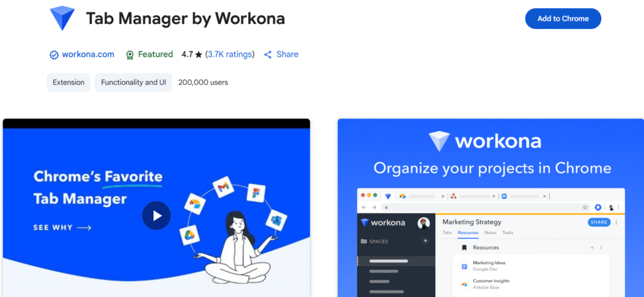The height and width of the screenshot is (297, 644).
Task: Click the plus icon beside SPACES
Action: [x=426, y=240]
